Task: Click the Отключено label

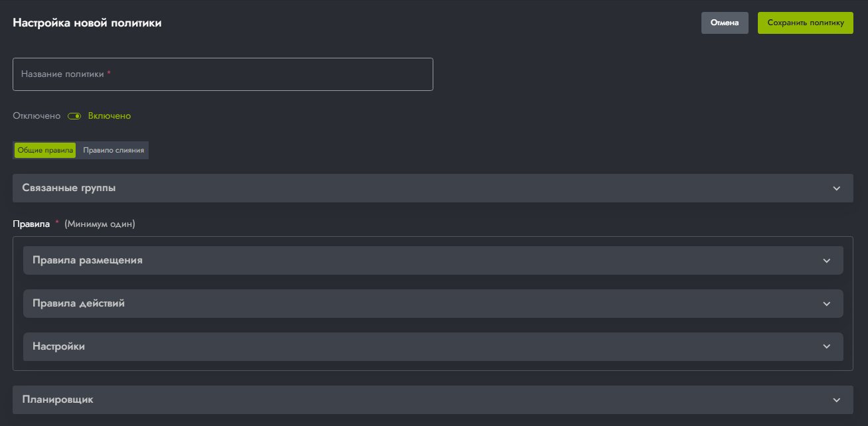Action: tap(36, 116)
